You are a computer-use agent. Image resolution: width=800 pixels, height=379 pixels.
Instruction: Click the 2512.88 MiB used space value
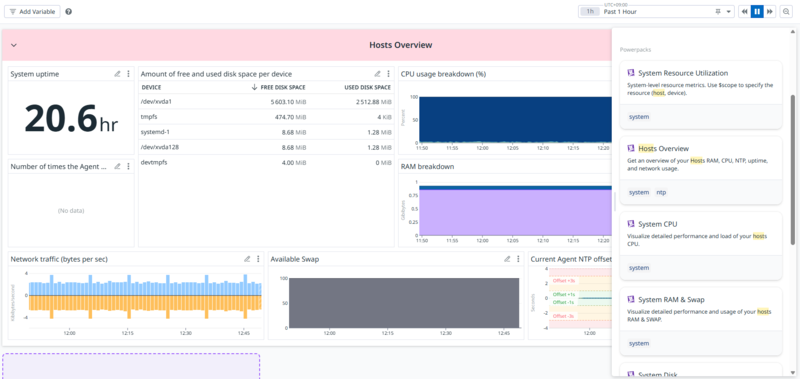373,102
